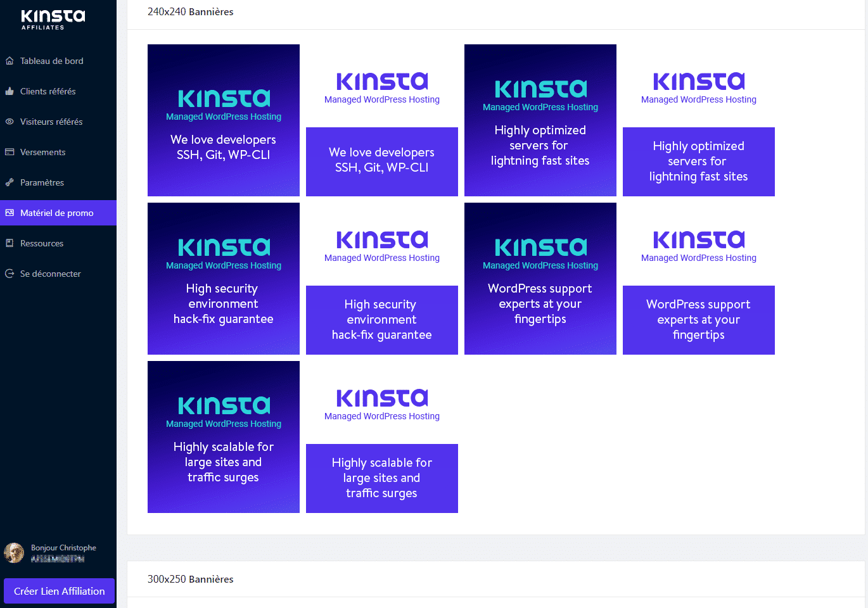The image size is (868, 608).
Task: Navigate to the Ressources menu entry
Action: (x=41, y=243)
